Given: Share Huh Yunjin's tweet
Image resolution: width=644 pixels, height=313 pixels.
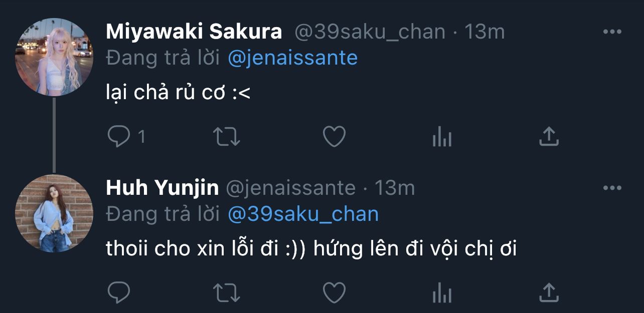Looking at the screenshot, I should point(549,292).
